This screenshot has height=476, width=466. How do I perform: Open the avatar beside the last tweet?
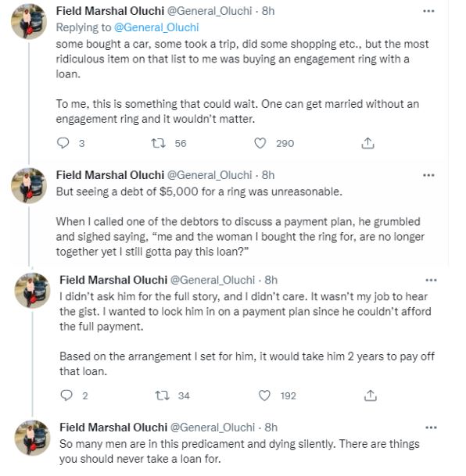click(33, 438)
